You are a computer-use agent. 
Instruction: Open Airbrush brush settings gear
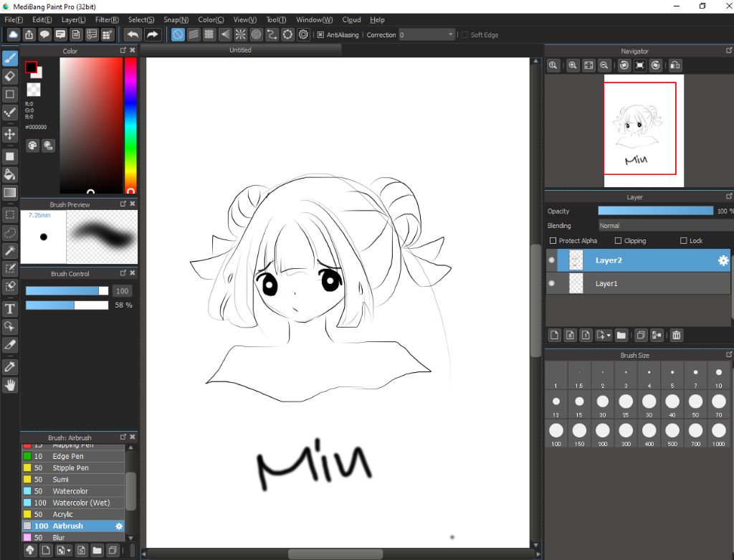tap(119, 526)
